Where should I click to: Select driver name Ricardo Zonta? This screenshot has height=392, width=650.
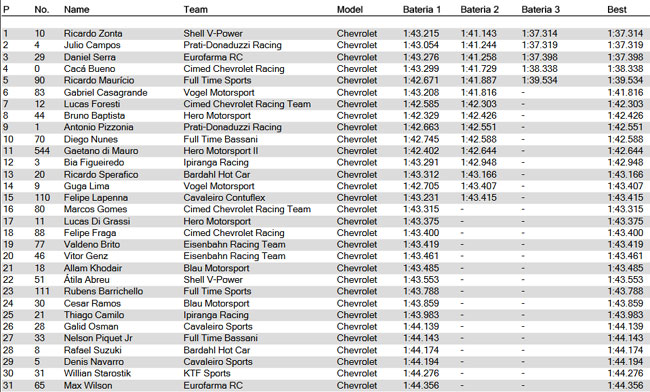point(93,34)
